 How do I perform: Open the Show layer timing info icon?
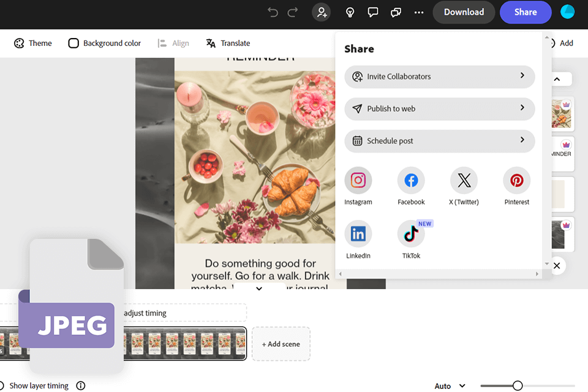coord(81,386)
